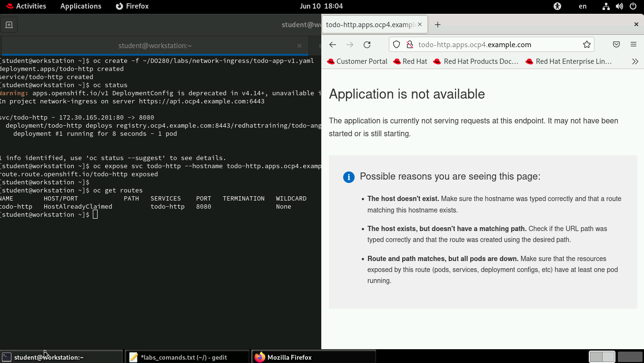Reload the current page in Firefox
The image size is (644, 363).
367,44
